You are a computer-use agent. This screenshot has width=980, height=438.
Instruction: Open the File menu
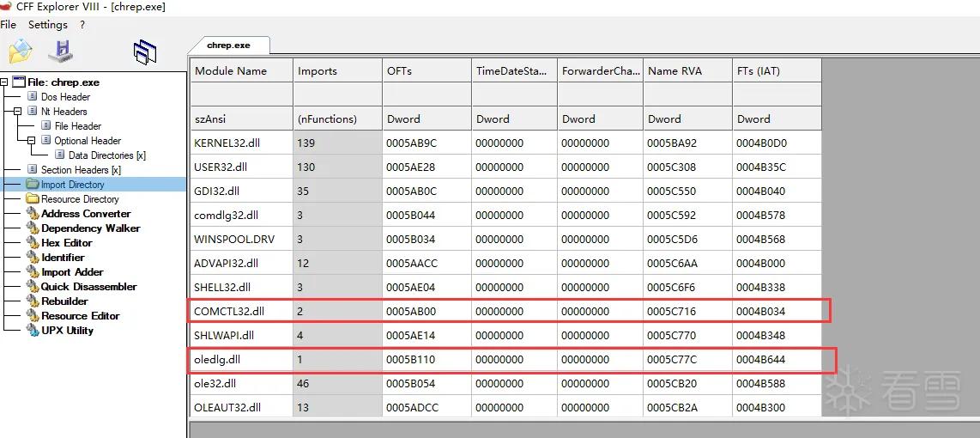tap(8, 24)
